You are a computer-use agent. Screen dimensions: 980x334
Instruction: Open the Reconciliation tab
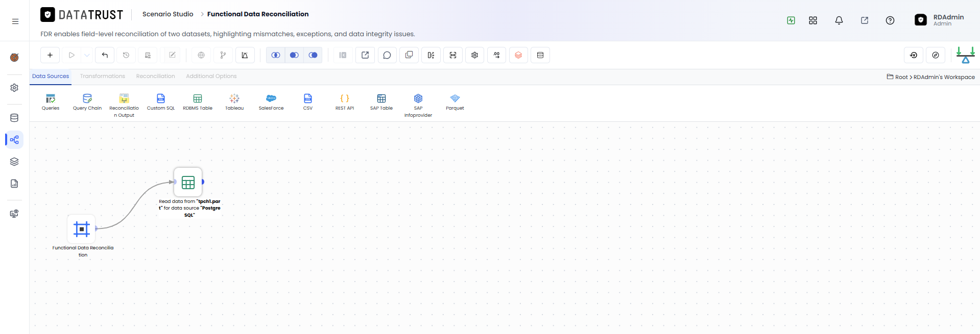(x=155, y=76)
